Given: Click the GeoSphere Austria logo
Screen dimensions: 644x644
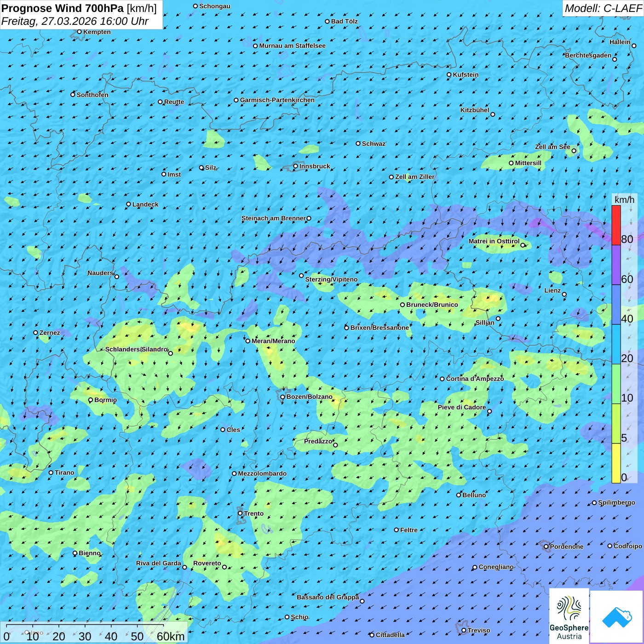Looking at the screenshot, I should coord(569,616).
